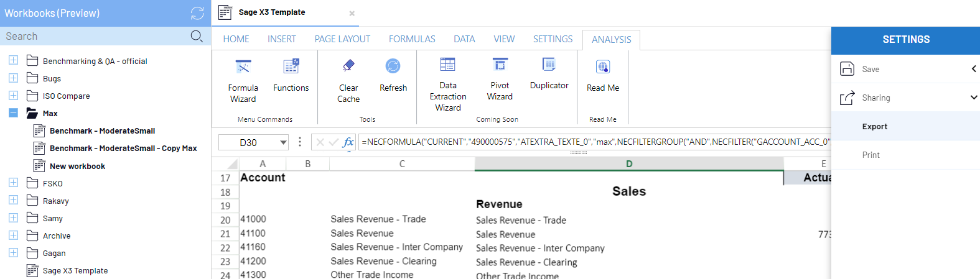980x279 pixels.
Task: Open the Formula Wizard tool
Action: pos(243,68)
